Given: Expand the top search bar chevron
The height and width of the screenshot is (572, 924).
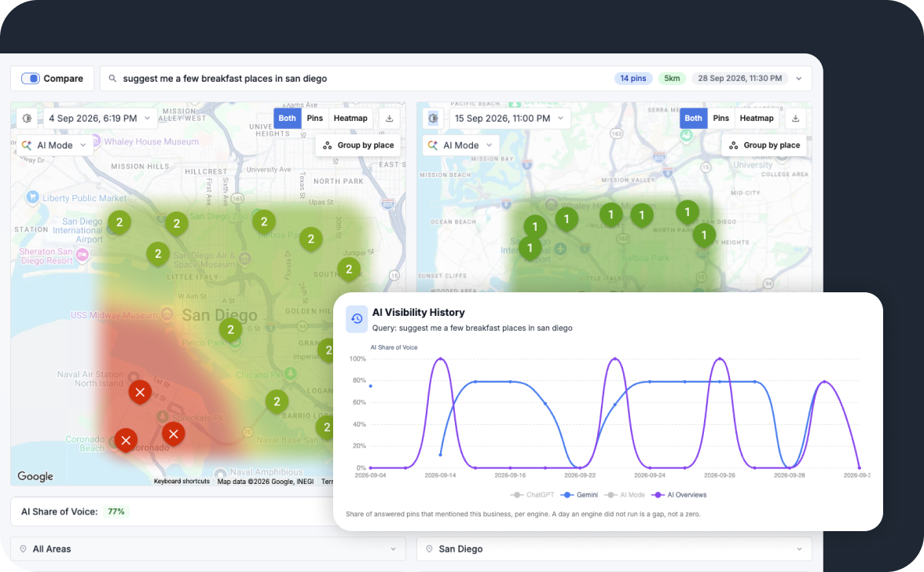Looking at the screenshot, I should point(799,79).
